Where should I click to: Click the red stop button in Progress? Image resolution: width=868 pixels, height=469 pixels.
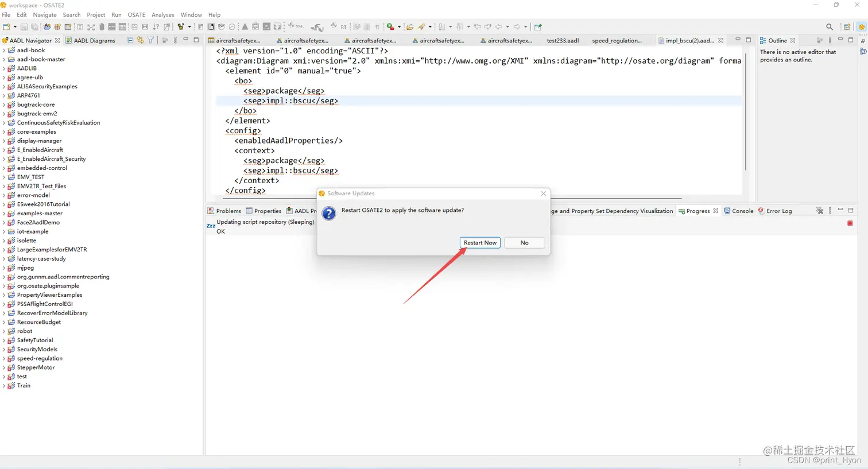pos(850,223)
